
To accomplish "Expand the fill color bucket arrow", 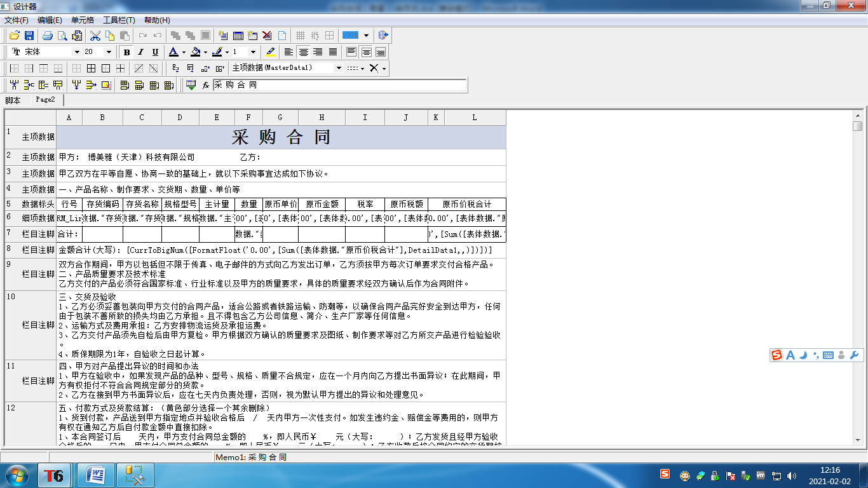I will coord(205,52).
